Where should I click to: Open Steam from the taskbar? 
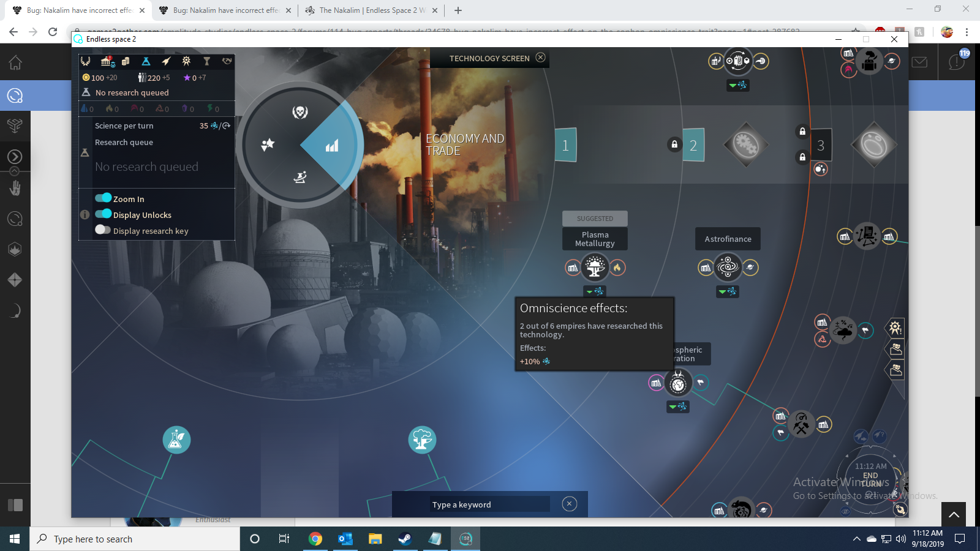pos(405,539)
